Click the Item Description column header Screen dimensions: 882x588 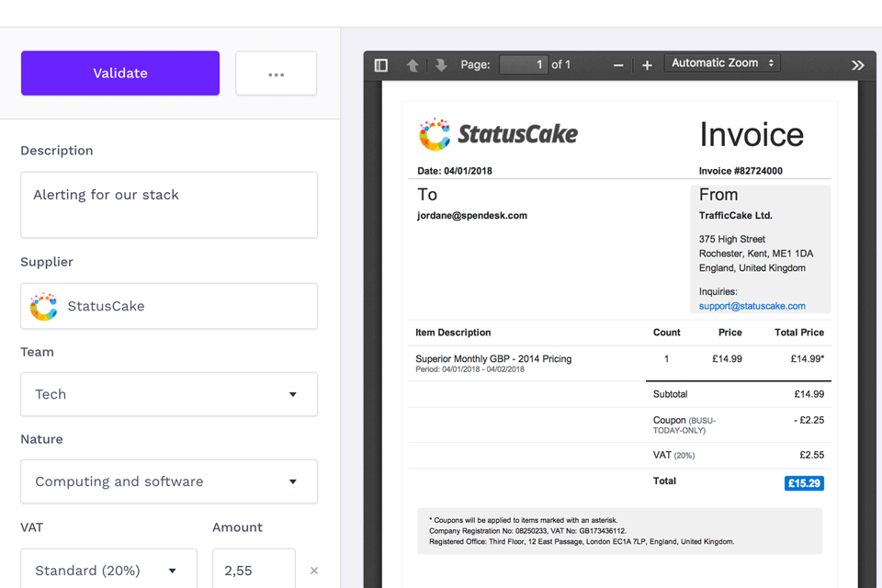point(453,333)
